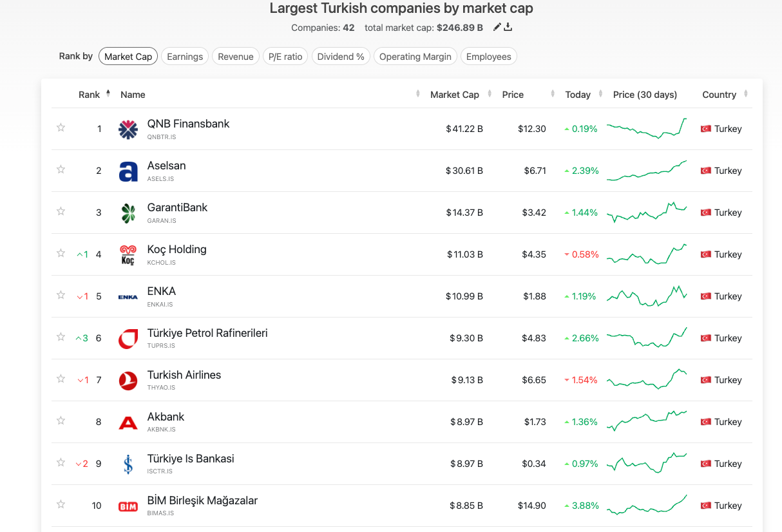
Task: Toggle the star for Koç Holding
Action: (61, 253)
